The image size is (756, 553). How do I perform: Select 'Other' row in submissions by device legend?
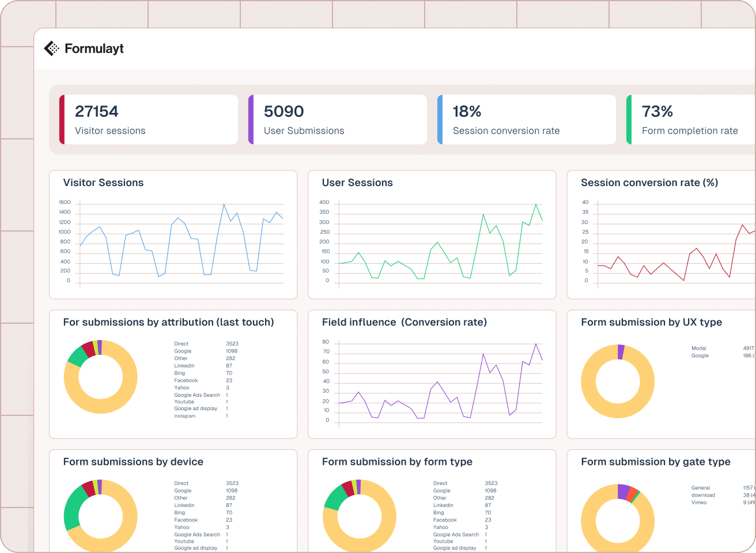point(206,498)
